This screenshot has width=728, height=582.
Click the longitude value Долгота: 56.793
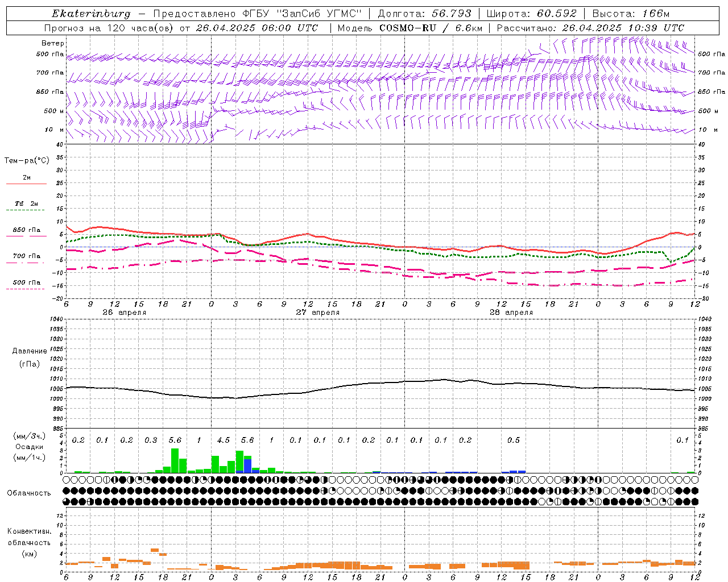(x=424, y=14)
